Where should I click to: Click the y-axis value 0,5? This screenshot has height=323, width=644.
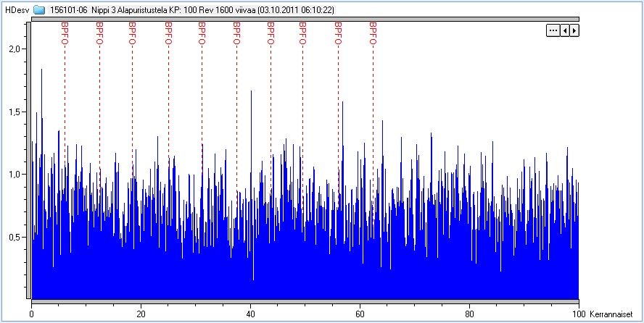[x=15, y=237]
